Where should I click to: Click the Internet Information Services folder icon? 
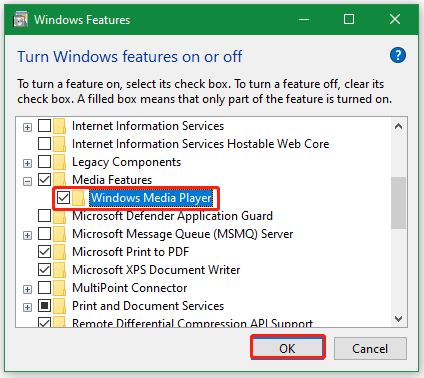pos(60,126)
